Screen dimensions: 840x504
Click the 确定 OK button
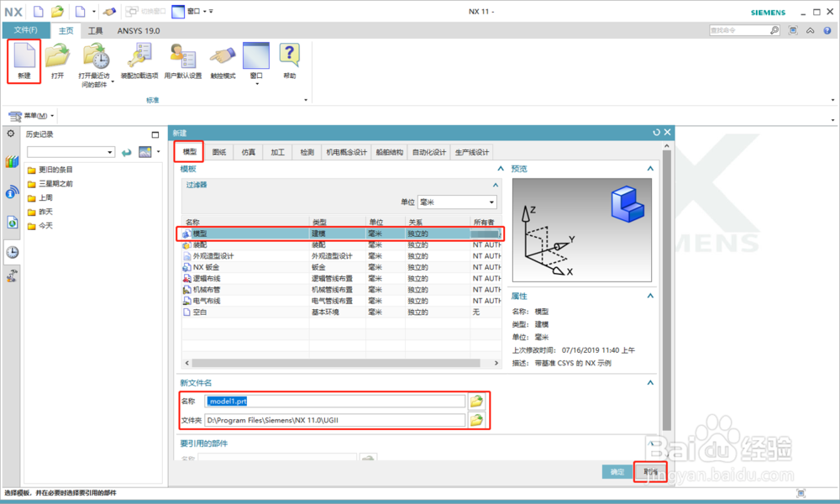(617, 472)
